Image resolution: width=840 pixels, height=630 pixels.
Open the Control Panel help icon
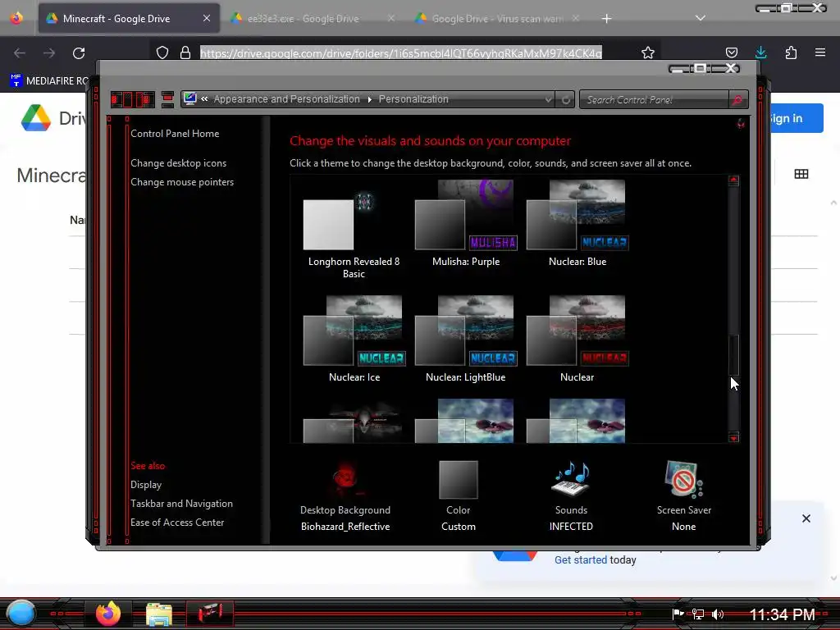pos(741,124)
